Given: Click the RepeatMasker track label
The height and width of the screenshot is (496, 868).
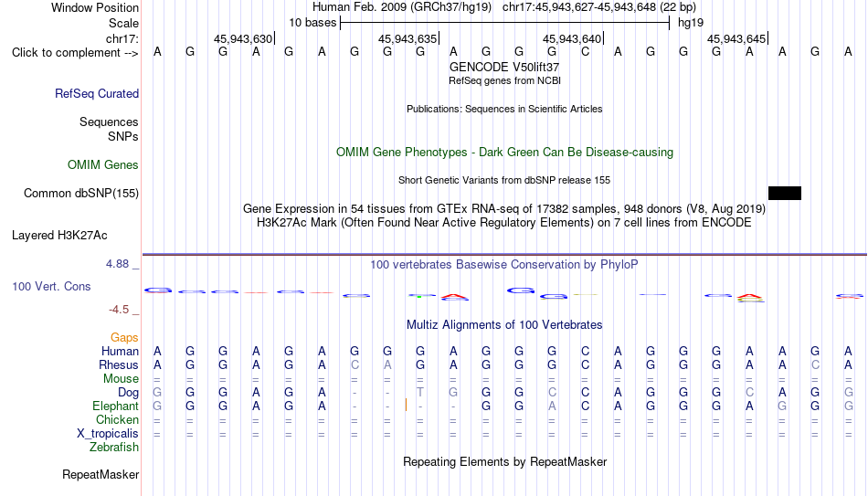Looking at the screenshot, I should point(101,474).
